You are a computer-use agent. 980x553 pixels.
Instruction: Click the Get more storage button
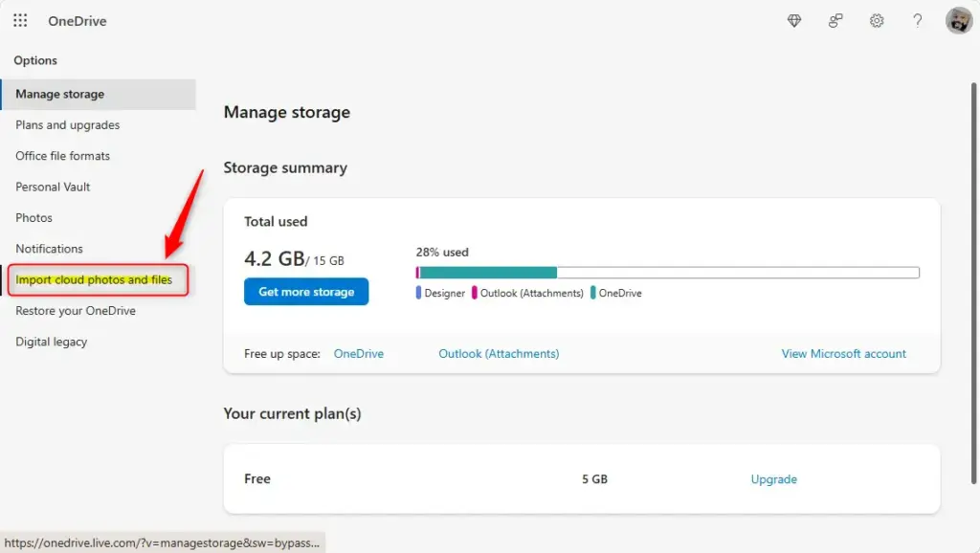tap(306, 292)
